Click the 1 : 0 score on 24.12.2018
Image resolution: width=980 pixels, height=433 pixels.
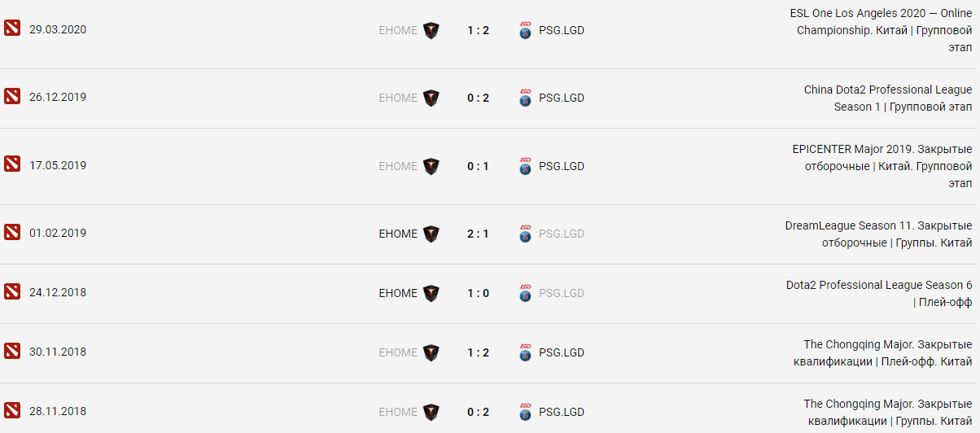point(478,293)
